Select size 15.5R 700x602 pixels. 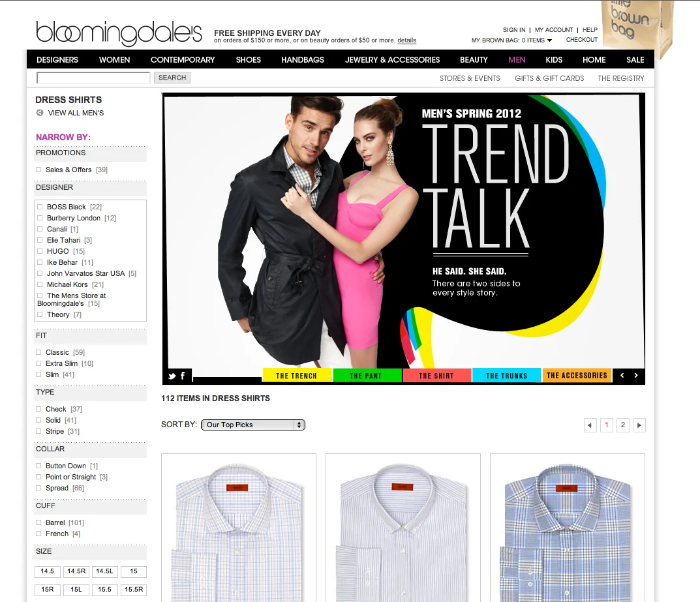click(134, 590)
